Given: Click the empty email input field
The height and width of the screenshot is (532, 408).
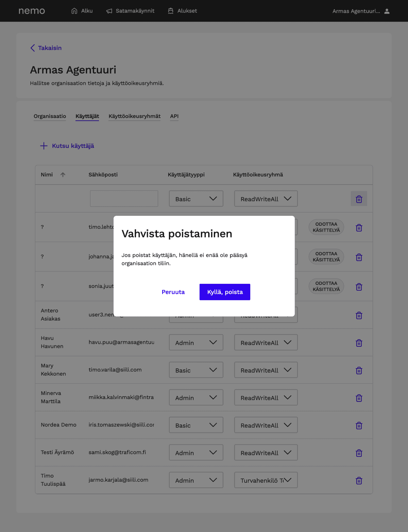Looking at the screenshot, I should 124,199.
